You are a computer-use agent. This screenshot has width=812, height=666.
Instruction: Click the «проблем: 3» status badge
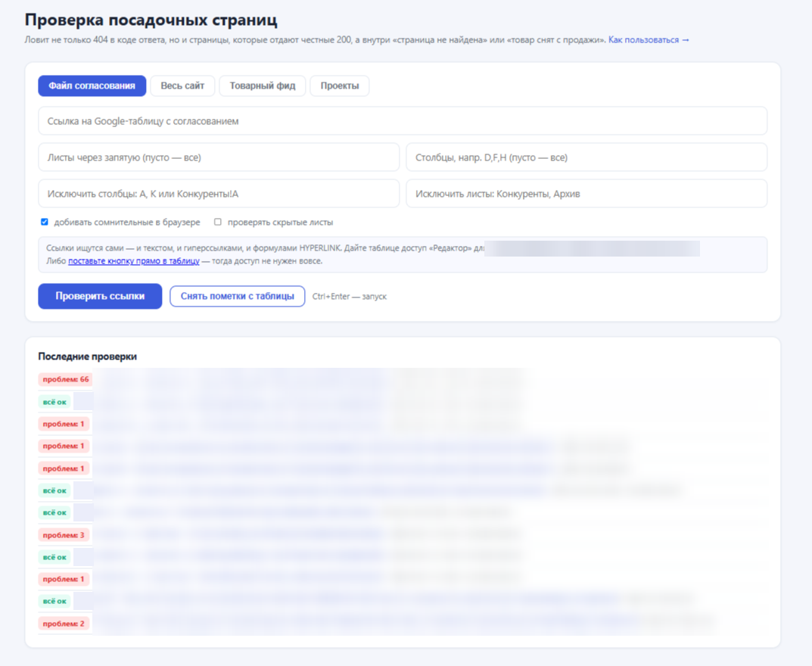(x=63, y=535)
